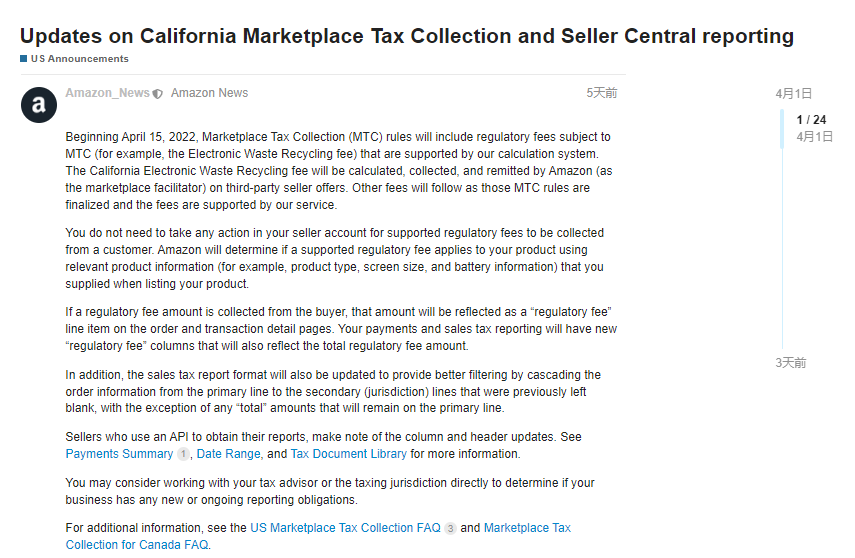Click the topic title heading
The image size is (855, 558).
(407, 36)
